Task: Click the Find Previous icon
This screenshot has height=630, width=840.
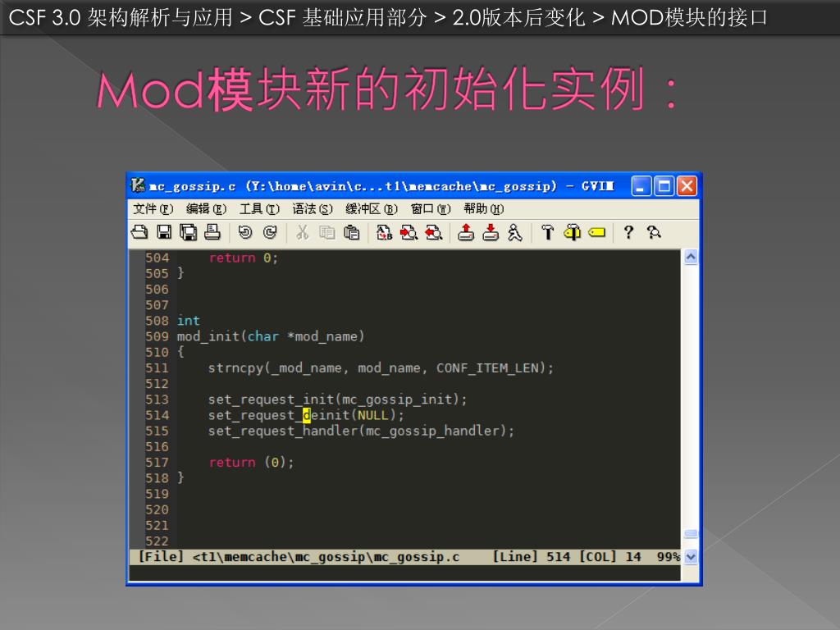Action: 433,232
